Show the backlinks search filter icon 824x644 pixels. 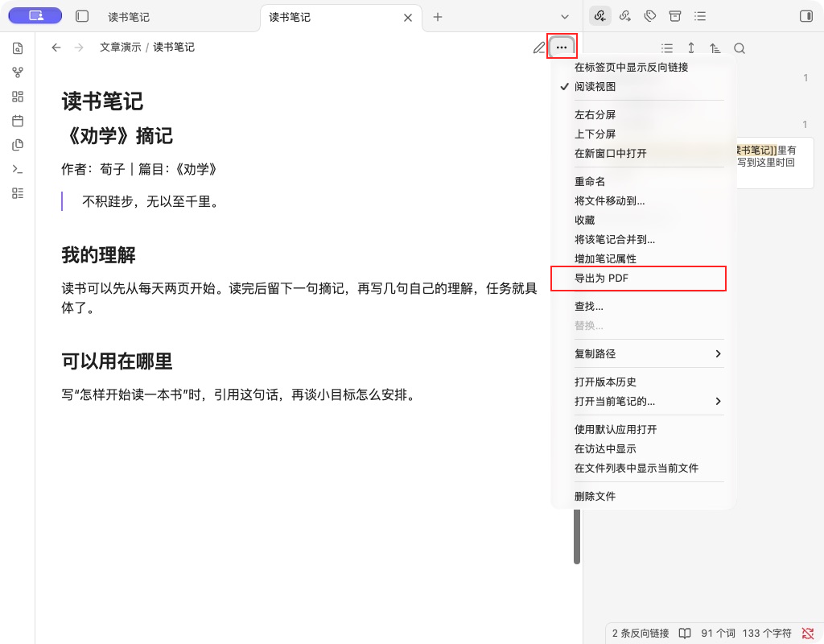740,48
